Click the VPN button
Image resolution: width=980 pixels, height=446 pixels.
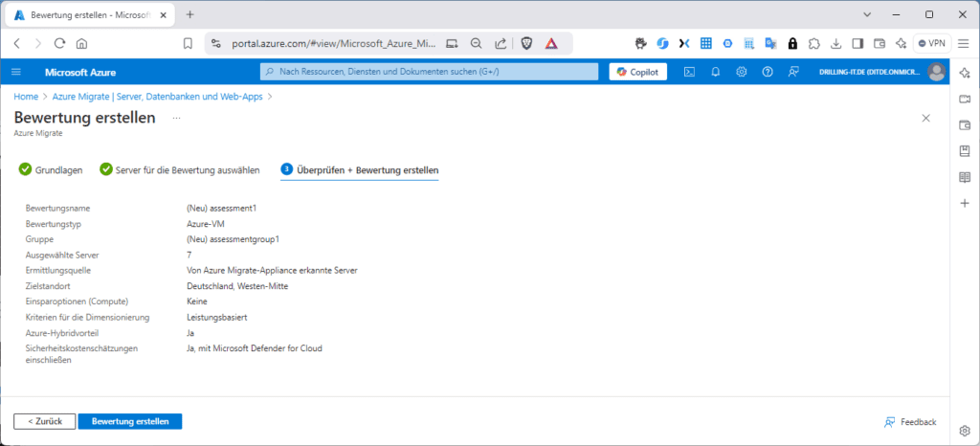click(932, 44)
